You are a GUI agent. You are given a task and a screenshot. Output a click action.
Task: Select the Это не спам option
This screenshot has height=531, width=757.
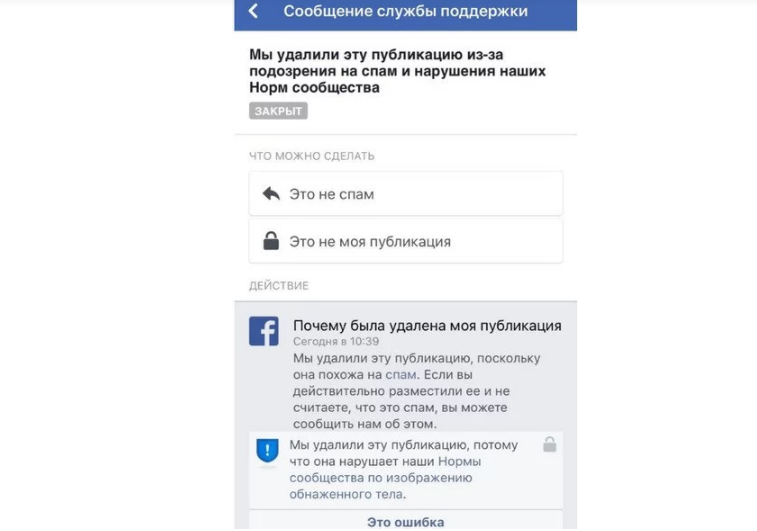pos(406,194)
